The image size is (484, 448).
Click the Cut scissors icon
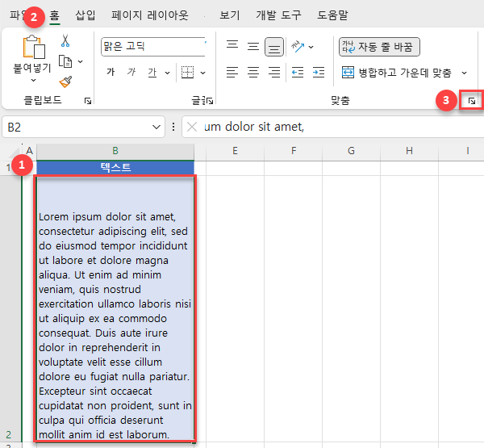coord(65,40)
